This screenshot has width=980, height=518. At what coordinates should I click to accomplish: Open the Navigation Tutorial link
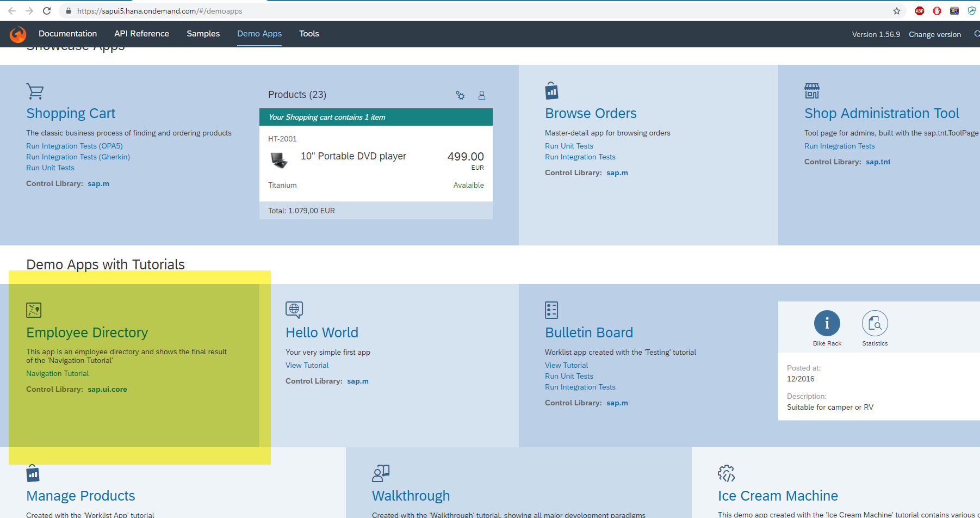click(x=57, y=373)
